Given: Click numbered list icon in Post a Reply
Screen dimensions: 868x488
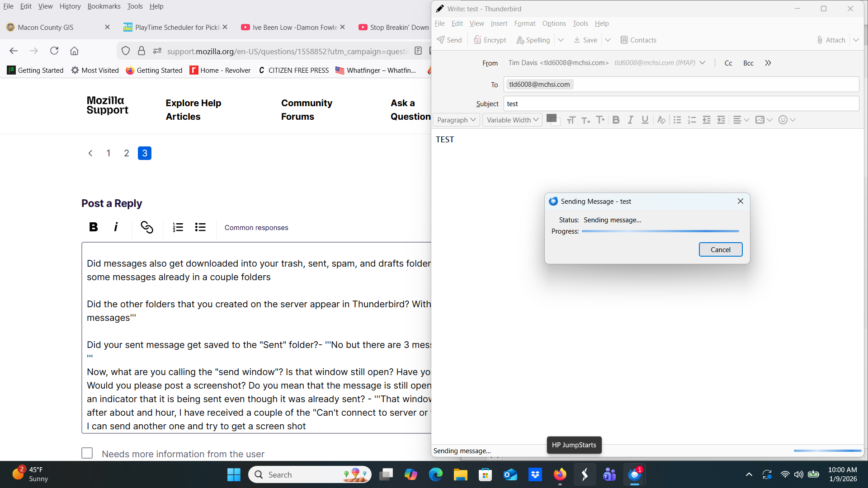Looking at the screenshot, I should click(x=178, y=227).
